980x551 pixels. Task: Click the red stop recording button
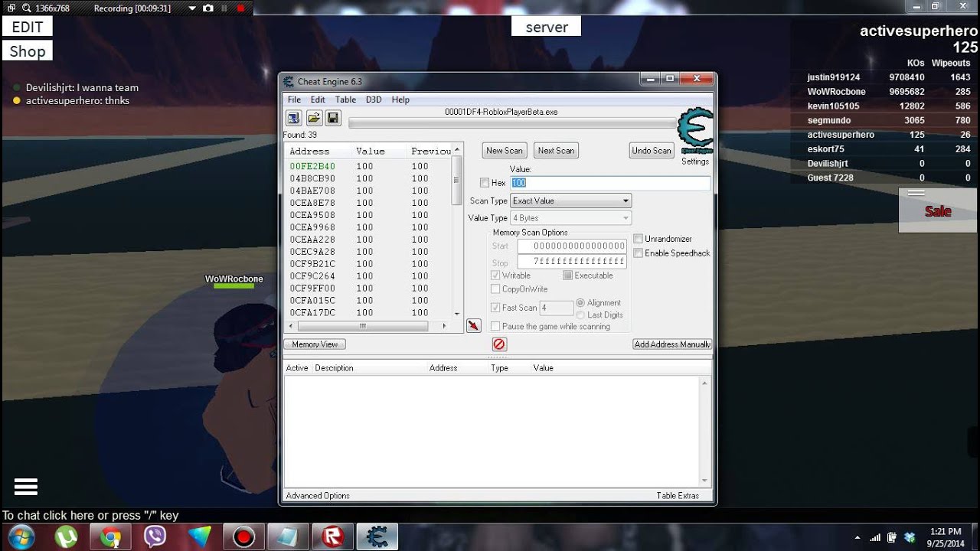[x=240, y=8]
